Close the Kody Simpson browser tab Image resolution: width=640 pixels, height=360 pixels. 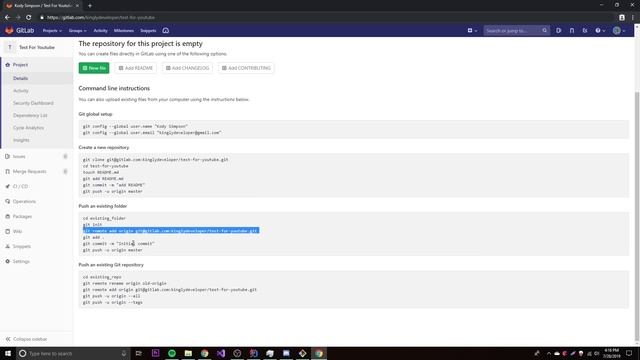coord(77,6)
